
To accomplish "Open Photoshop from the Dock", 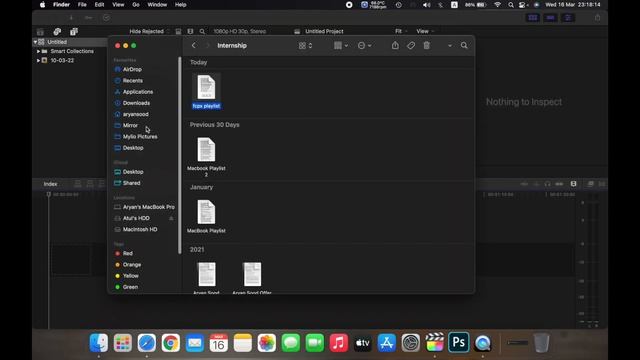I will (458, 342).
